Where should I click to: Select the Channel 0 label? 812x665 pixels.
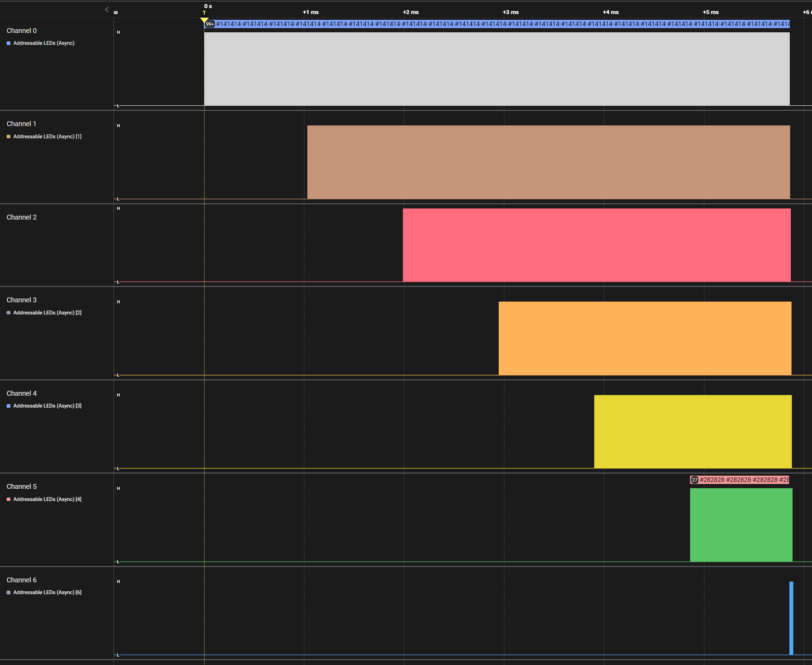pos(22,31)
